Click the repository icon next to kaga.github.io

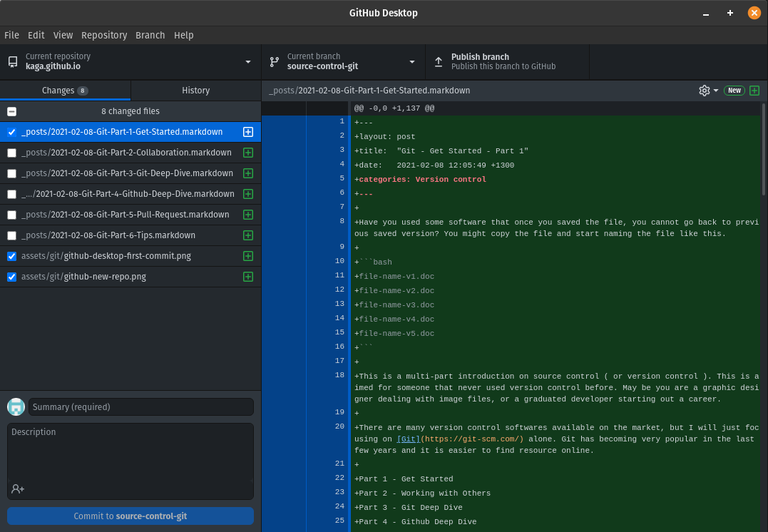click(12, 61)
